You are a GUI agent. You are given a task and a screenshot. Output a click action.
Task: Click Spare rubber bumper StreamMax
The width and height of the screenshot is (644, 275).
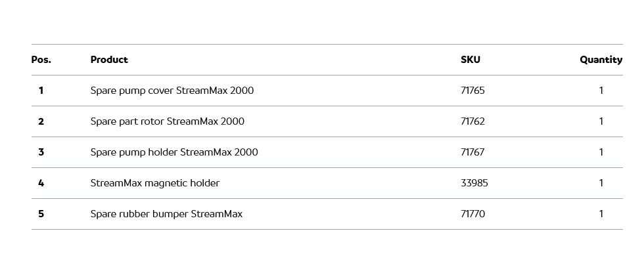(x=166, y=214)
